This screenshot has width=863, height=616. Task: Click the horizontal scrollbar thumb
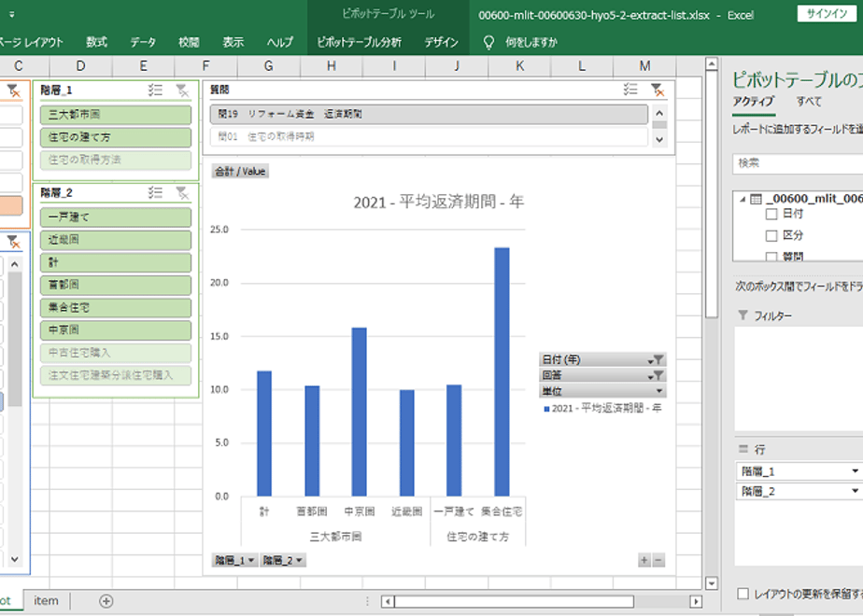click(x=514, y=601)
